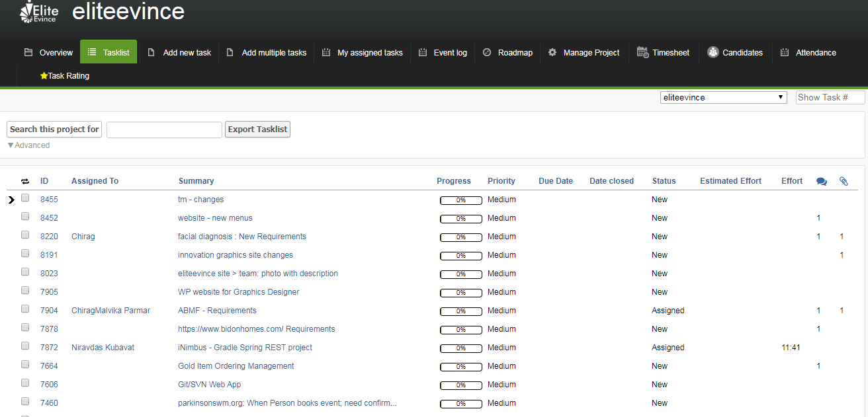The image size is (868, 417).
Task: Open task ID 7664 link
Action: tap(49, 366)
